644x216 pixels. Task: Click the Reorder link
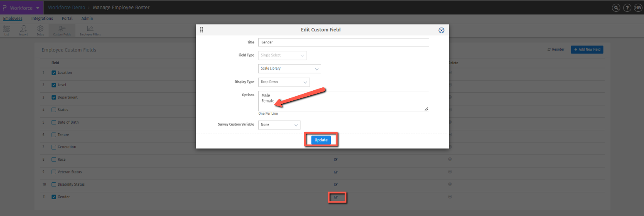(x=556, y=50)
